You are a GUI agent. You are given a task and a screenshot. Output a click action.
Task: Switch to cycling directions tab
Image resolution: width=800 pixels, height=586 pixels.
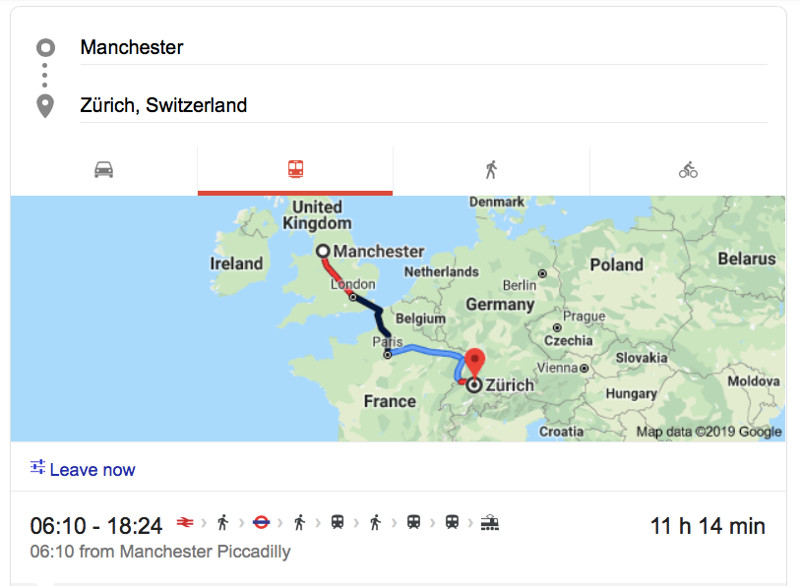pyautogui.click(x=688, y=170)
